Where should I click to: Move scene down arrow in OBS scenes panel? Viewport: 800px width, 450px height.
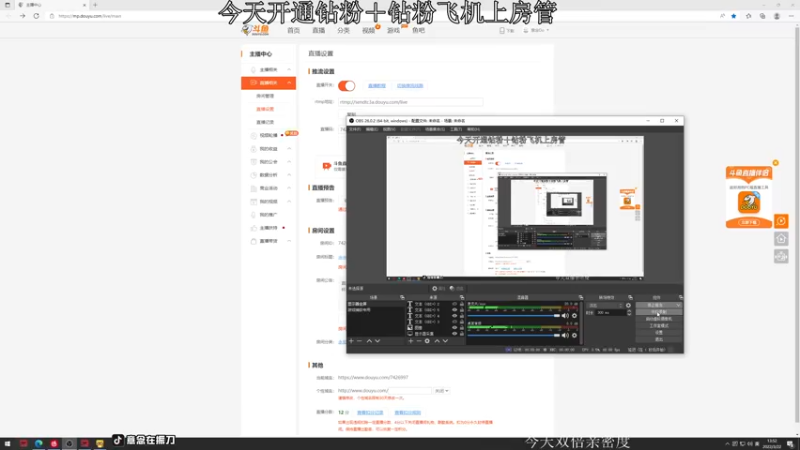[378, 341]
